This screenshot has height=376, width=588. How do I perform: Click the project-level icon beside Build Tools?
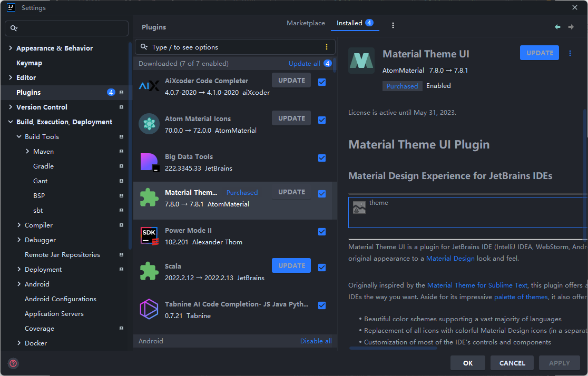pos(121,137)
